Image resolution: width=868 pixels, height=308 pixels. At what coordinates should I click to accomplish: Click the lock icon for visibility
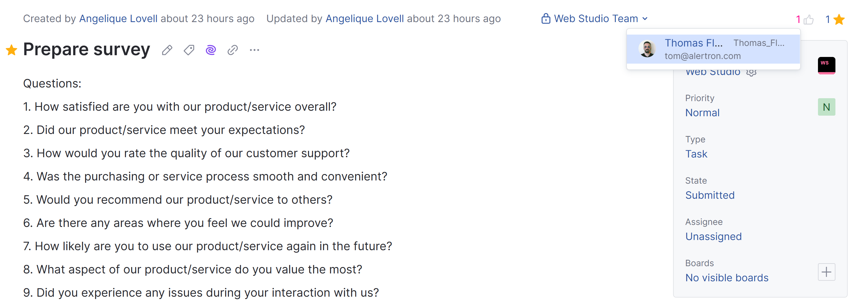point(545,19)
